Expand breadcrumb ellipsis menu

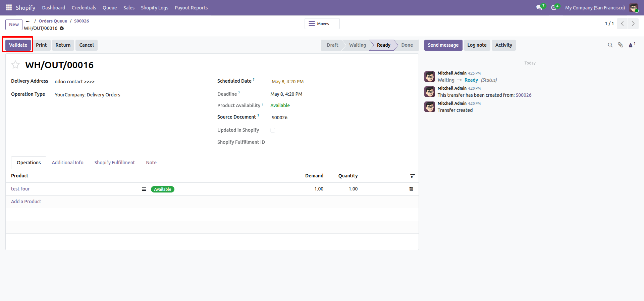tap(28, 21)
